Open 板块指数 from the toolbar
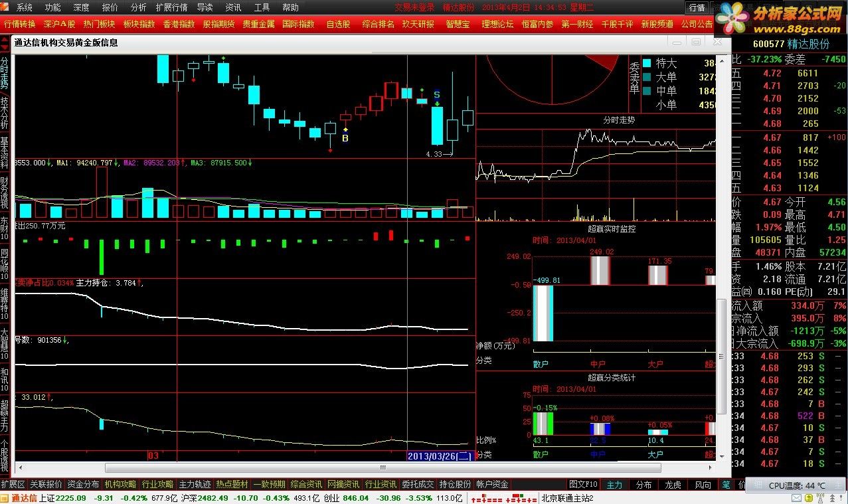 [139, 23]
